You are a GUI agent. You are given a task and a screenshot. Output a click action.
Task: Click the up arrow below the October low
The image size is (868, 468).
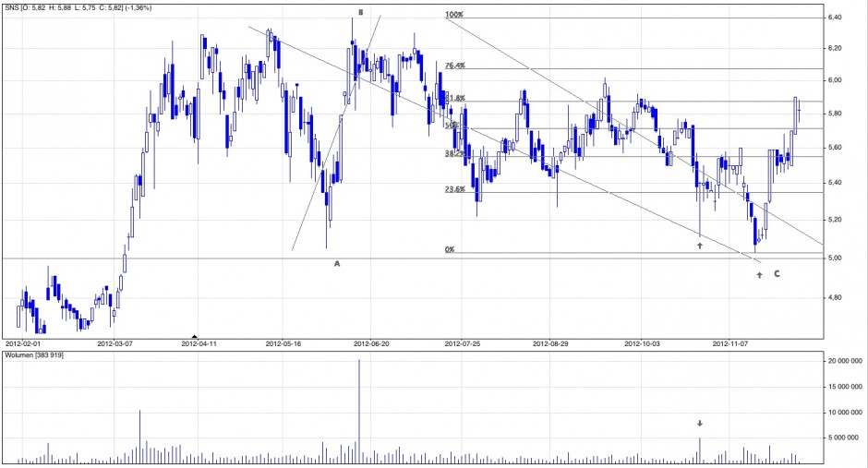point(701,245)
